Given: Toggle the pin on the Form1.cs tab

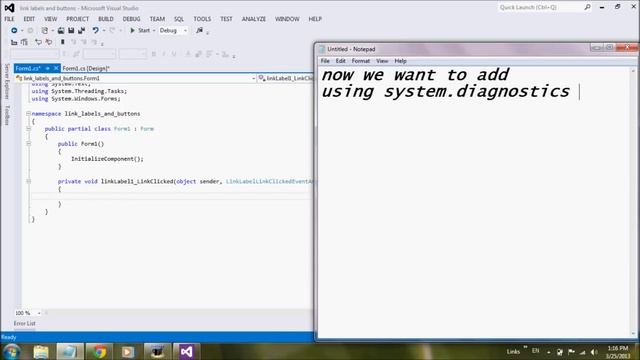Looking at the screenshot, I should click(x=48, y=68).
